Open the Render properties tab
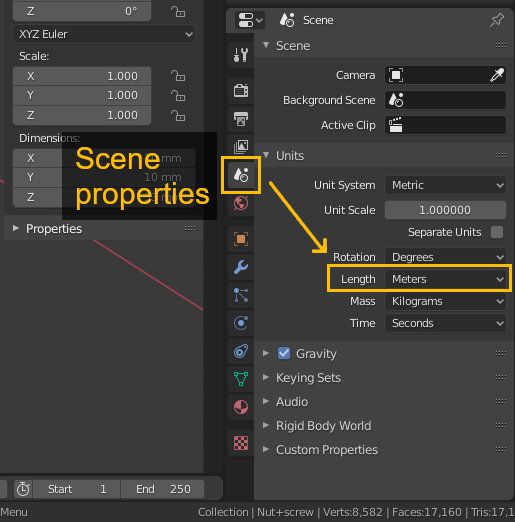 241,90
